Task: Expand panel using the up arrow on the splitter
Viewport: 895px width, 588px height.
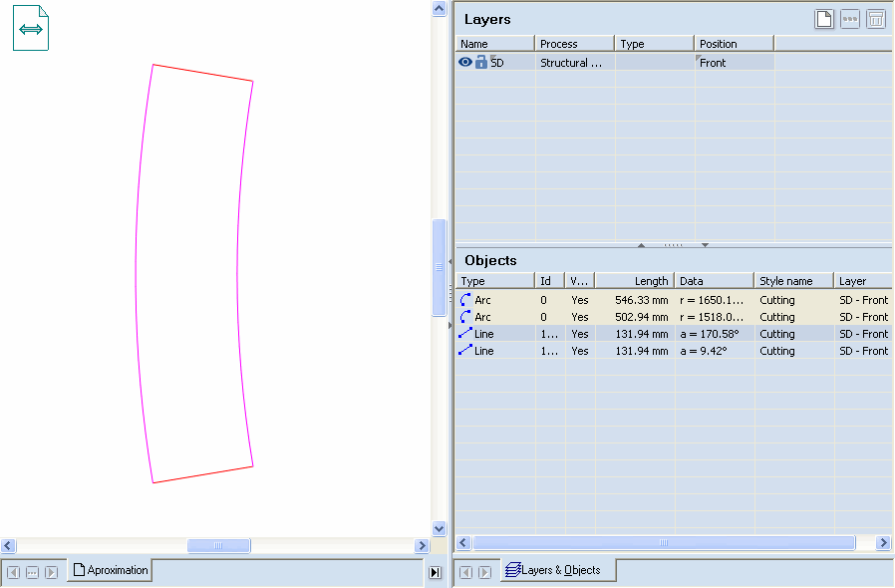Action: [x=641, y=244]
